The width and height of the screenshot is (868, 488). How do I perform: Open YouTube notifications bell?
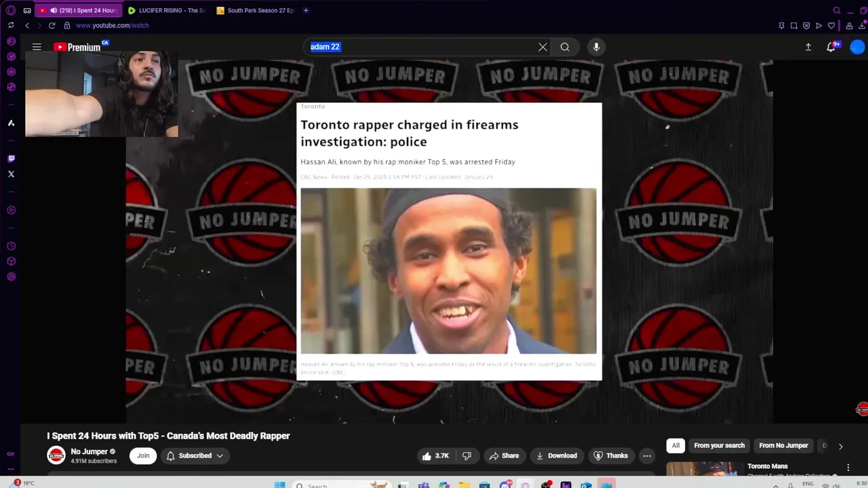click(x=831, y=47)
